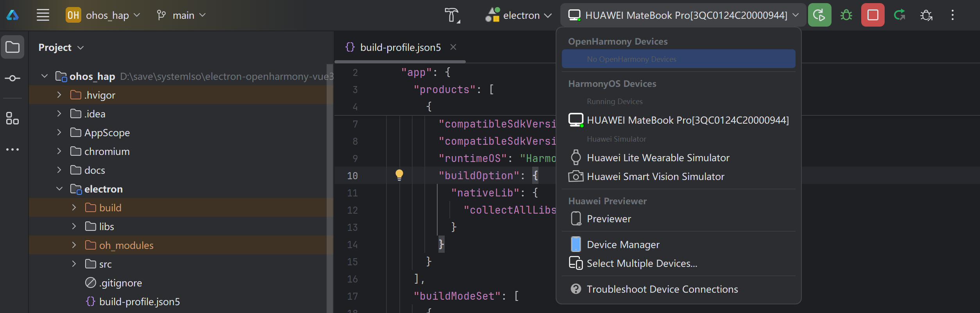Screen dimensions: 980x313
Task: Choose Select Multiple Devices option
Action: (678, 263)
